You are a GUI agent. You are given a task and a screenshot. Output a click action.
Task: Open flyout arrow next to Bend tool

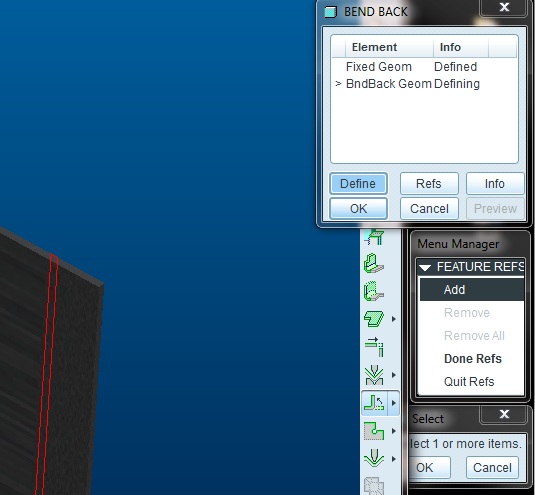[394, 375]
